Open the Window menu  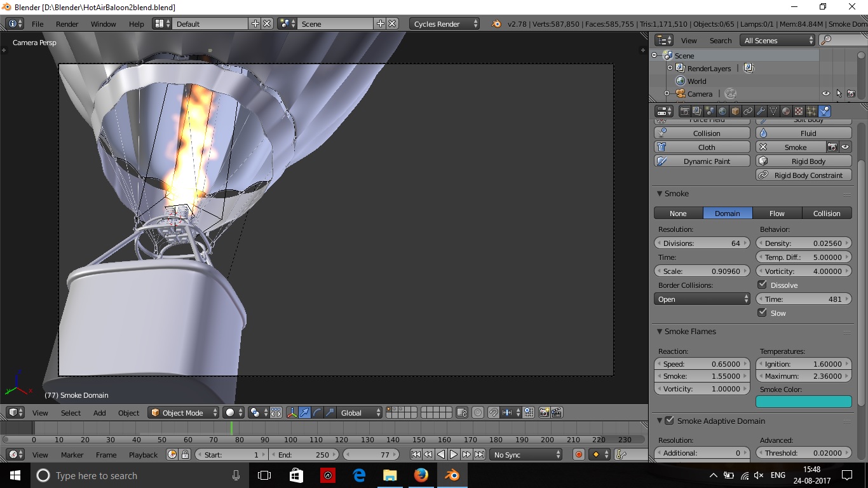104,24
